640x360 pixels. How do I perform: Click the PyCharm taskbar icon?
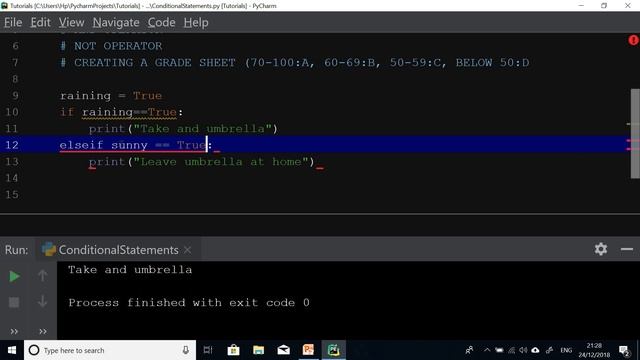pos(333,350)
